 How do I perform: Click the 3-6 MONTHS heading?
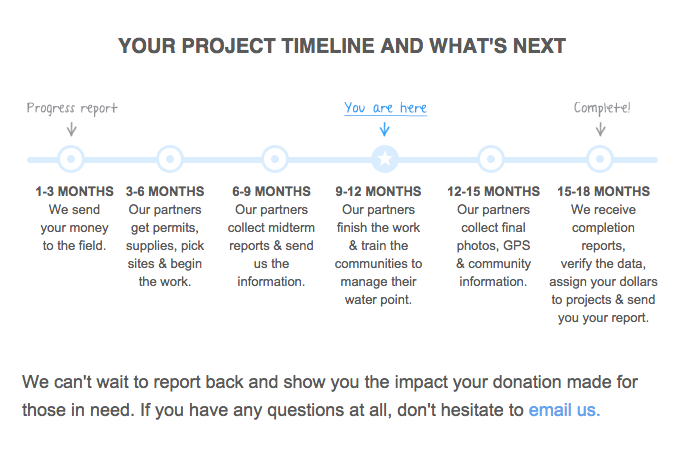tap(165, 192)
